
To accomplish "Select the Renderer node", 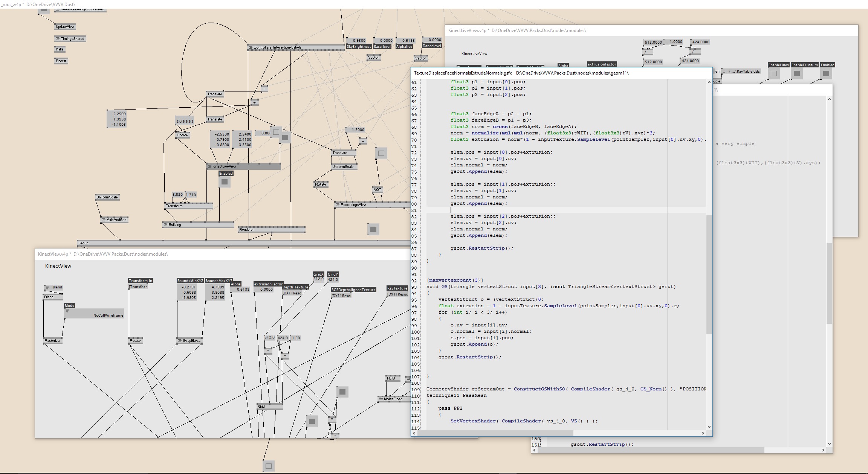I will click(246, 230).
